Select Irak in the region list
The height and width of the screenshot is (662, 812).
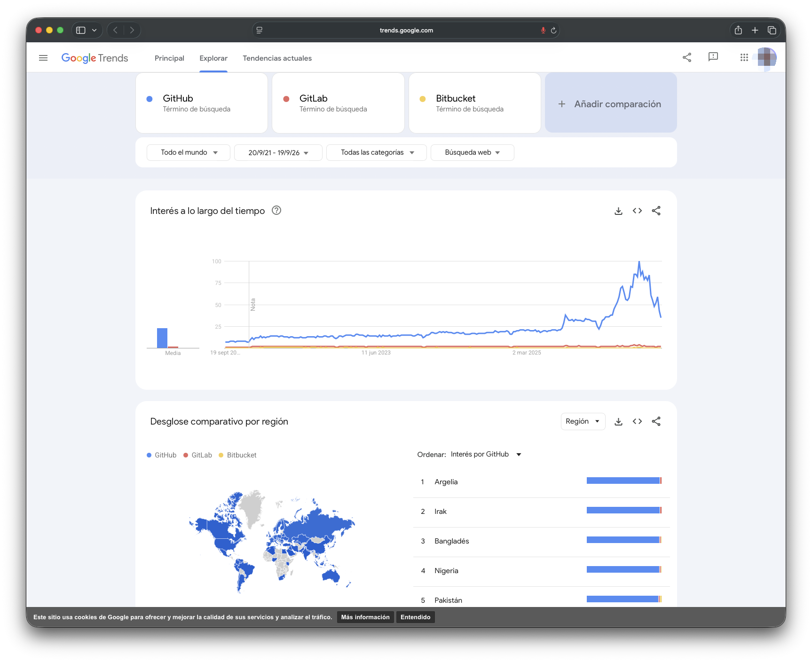coord(542,512)
